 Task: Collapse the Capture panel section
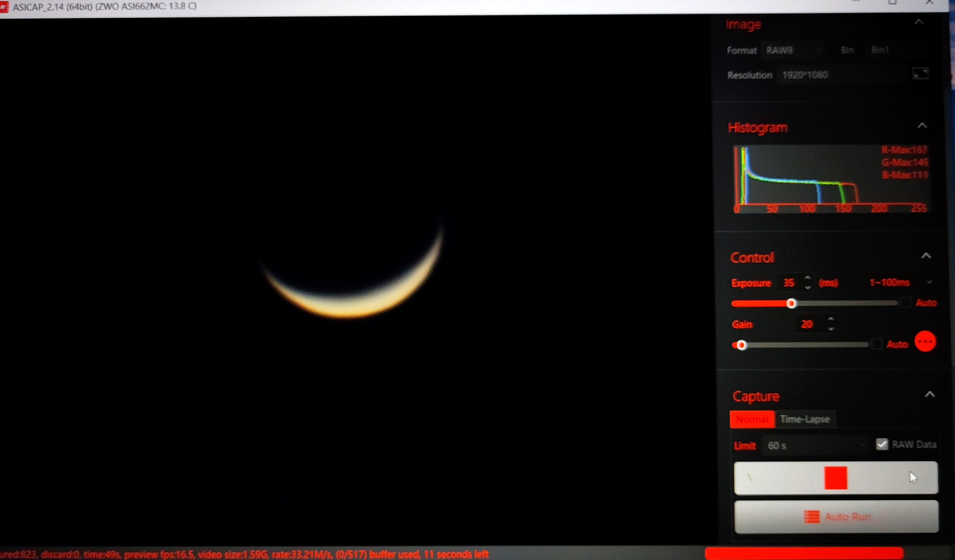click(x=929, y=394)
